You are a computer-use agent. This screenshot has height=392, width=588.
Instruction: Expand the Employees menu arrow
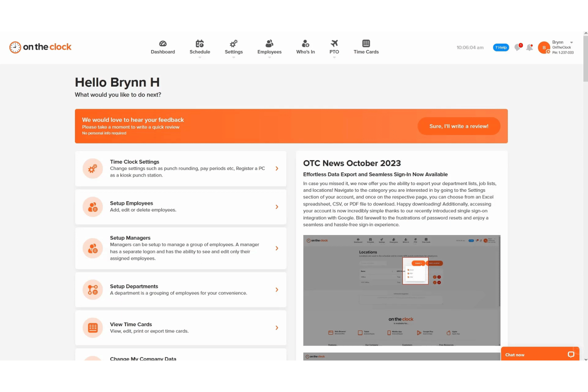269,58
